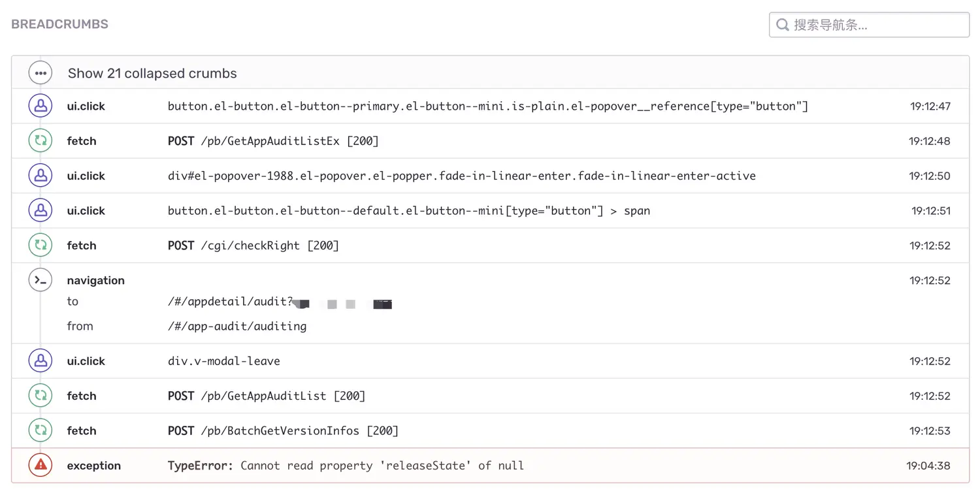Click the ellipsis icon for collapsed crumbs
Screen dimensions: 980x497
pyautogui.click(x=41, y=73)
